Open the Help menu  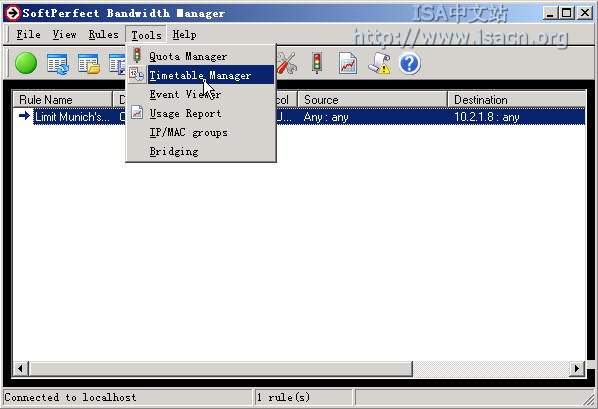(185, 35)
